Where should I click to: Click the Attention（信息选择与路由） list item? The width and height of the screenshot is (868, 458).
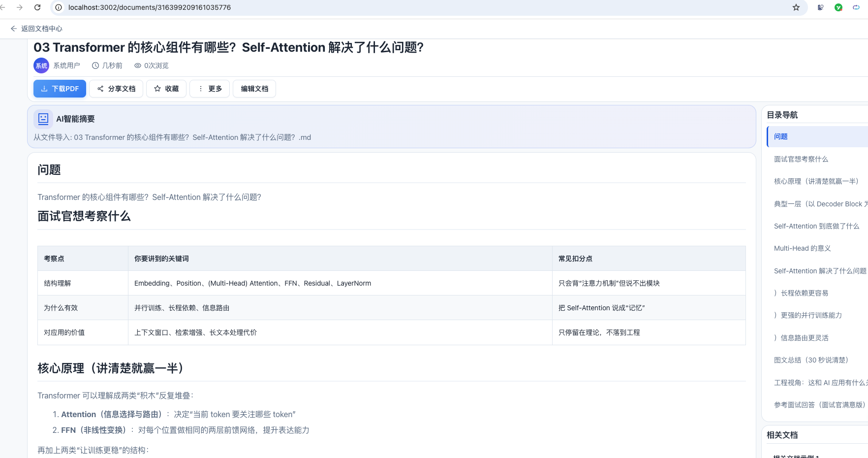(178, 414)
